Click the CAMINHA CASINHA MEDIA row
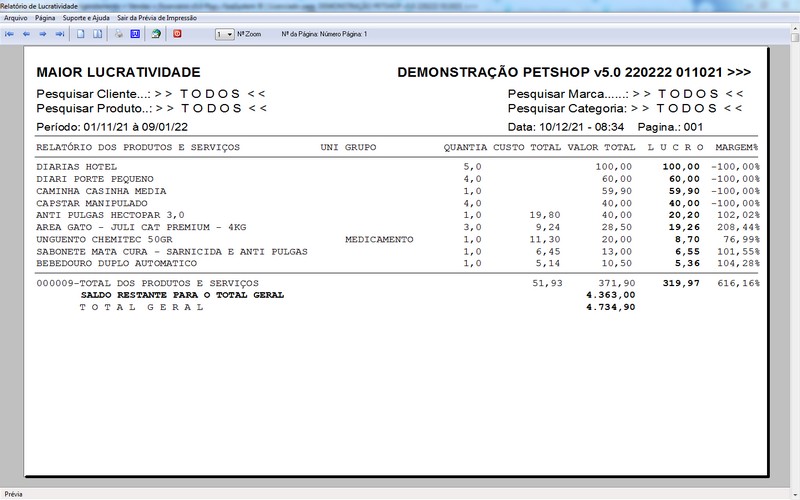 (101, 191)
